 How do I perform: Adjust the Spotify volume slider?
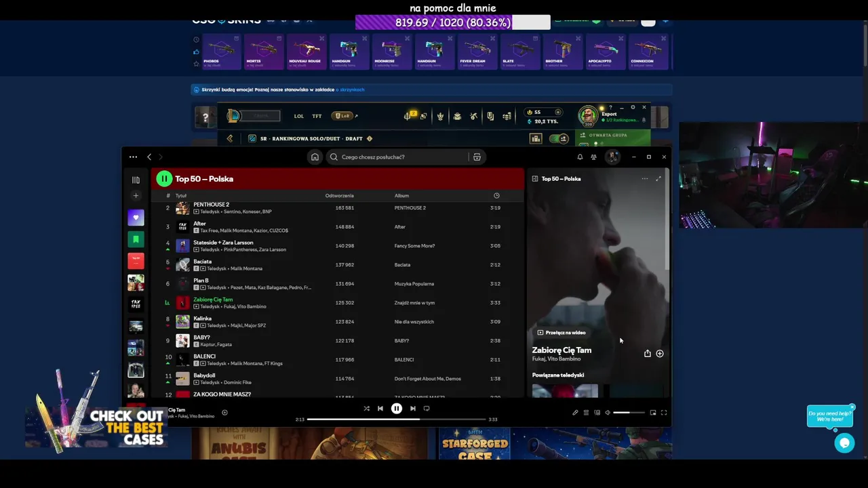(630, 413)
